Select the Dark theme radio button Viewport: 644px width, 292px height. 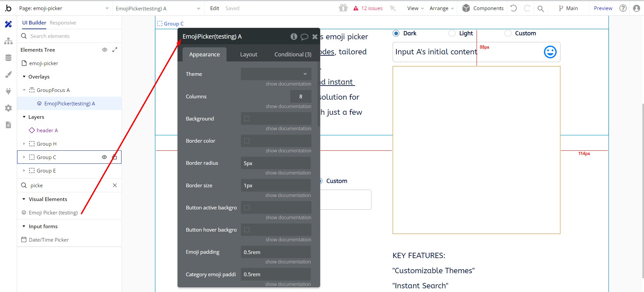coord(396,33)
